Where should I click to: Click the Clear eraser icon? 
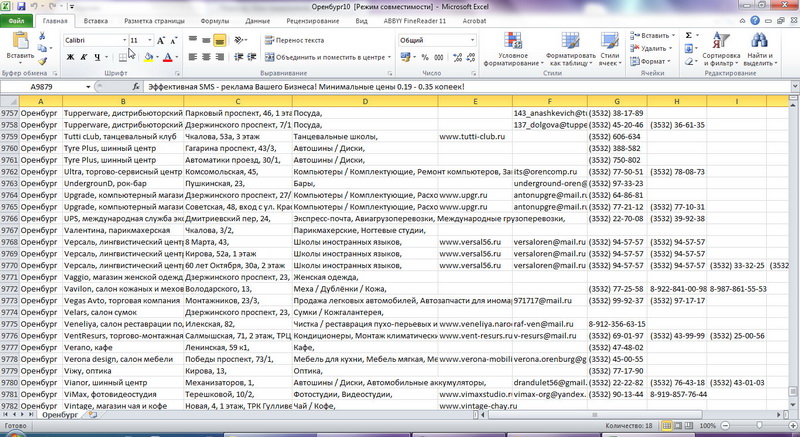[689, 61]
